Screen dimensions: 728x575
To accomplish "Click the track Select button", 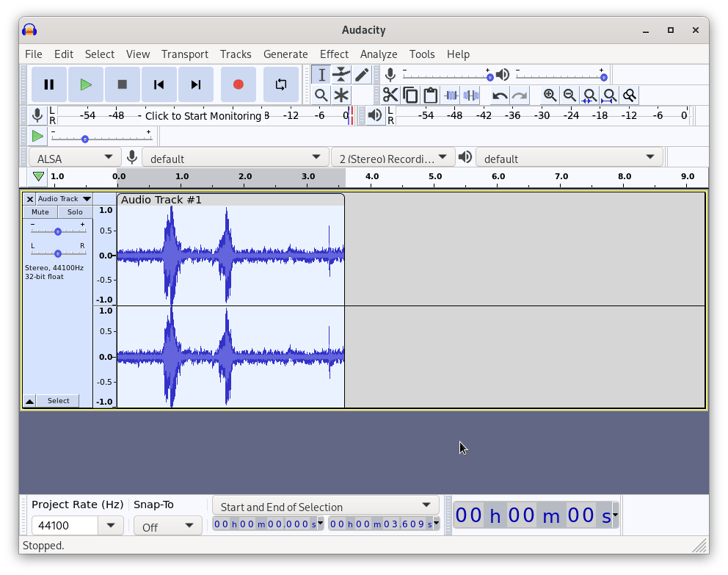I will 58,401.
